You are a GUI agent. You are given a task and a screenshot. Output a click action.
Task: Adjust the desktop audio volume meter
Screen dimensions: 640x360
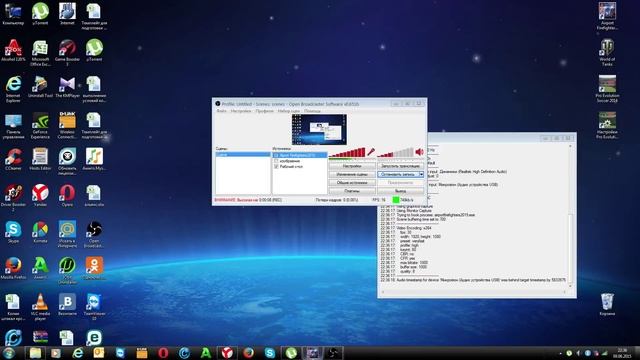[395, 153]
